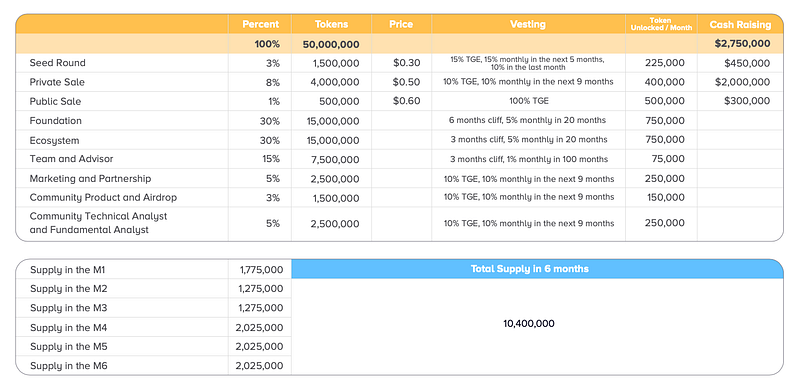
Task: Click the Marketing and Partnership row label
Action: pos(90,179)
